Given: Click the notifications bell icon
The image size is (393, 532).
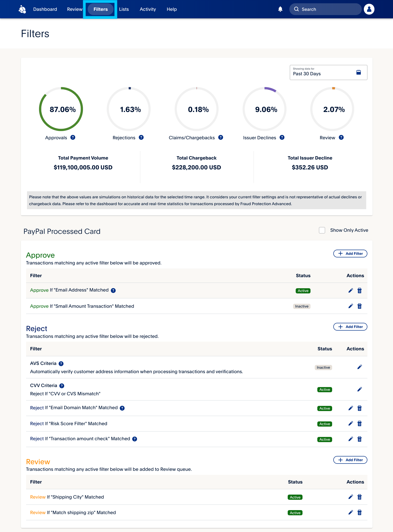Looking at the screenshot, I should pyautogui.click(x=280, y=9).
